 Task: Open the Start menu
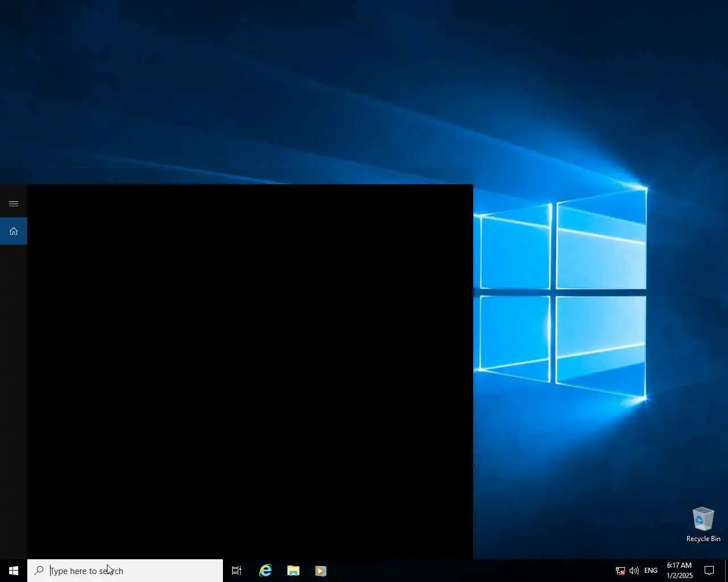[14, 571]
